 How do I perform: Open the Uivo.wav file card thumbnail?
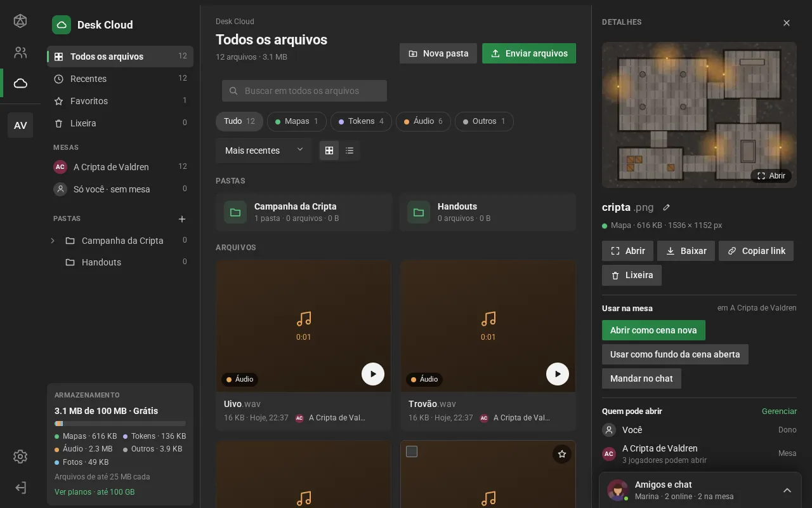click(x=303, y=326)
